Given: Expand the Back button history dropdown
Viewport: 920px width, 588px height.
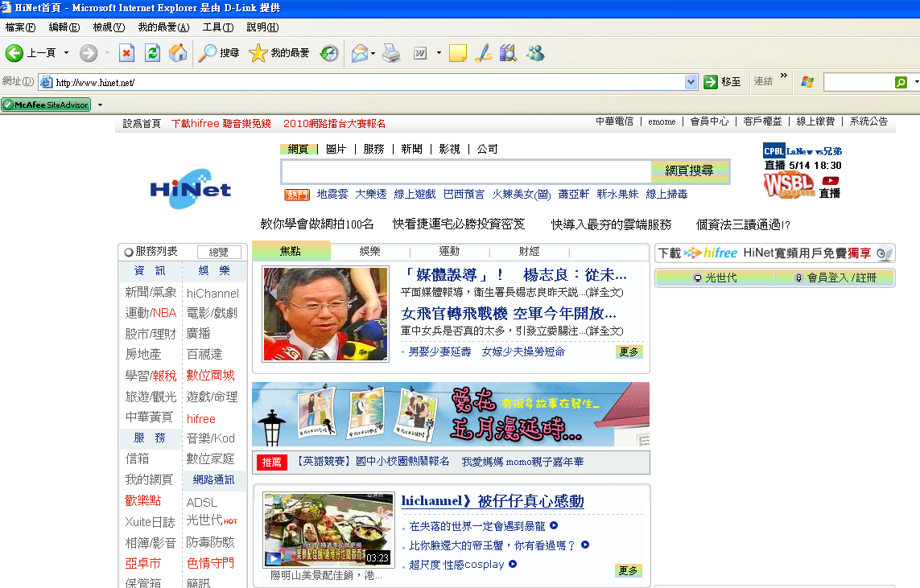Looking at the screenshot, I should tap(66, 53).
